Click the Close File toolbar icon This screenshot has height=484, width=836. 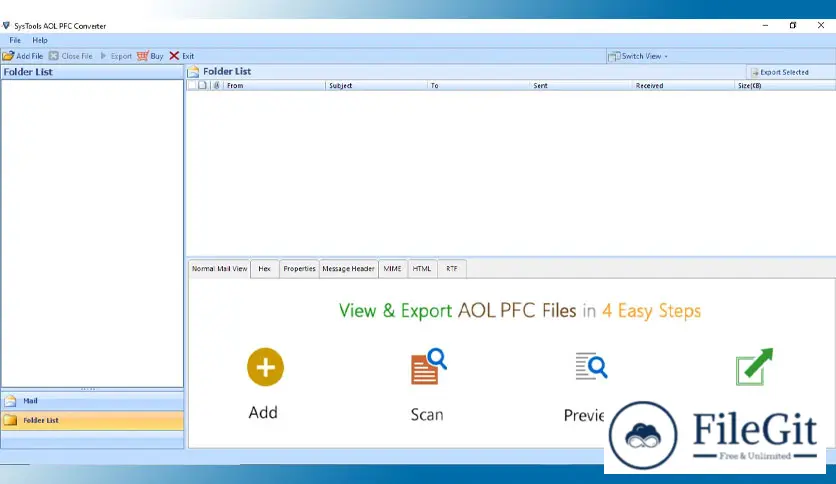click(54, 55)
